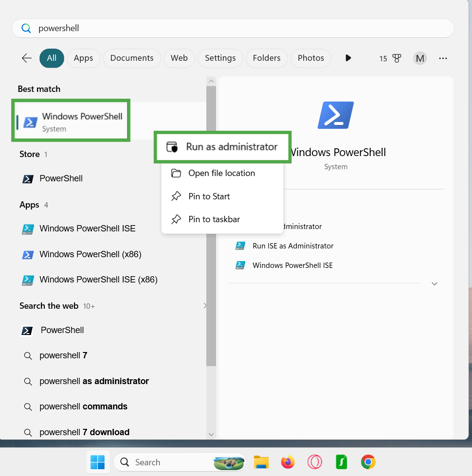
Task: Click the powershell search input field
Action: [233, 28]
